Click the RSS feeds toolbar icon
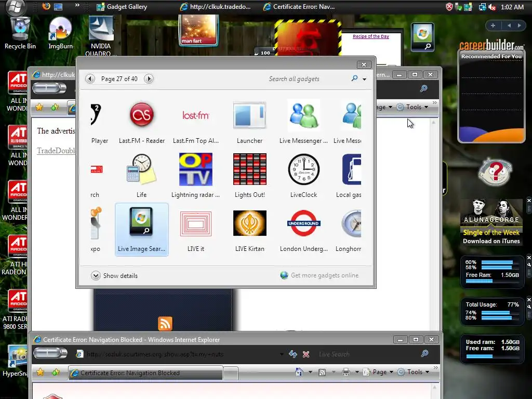532x399 pixels. point(322,372)
